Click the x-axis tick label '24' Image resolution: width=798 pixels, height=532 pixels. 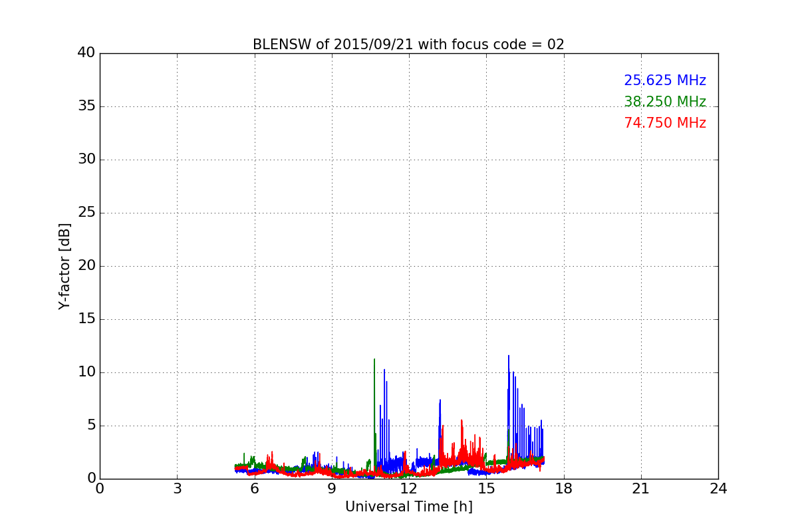point(718,488)
